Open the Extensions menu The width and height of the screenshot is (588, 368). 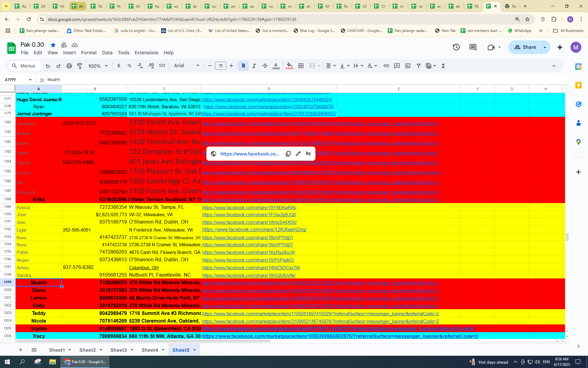tap(146, 53)
